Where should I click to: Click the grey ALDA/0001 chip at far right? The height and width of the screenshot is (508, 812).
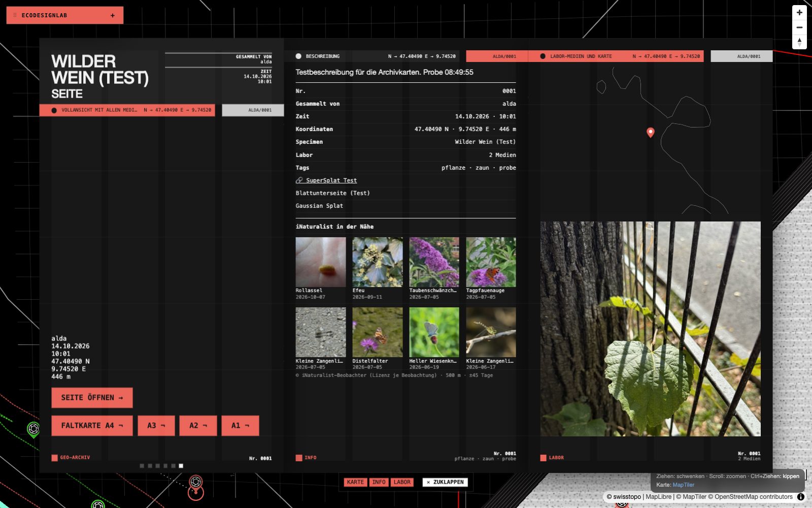(741, 56)
